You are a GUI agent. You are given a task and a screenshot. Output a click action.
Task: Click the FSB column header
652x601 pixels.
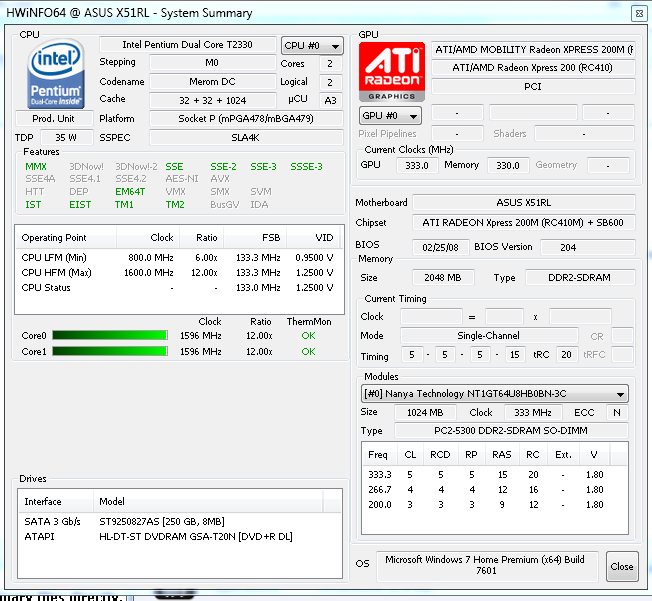(255, 237)
